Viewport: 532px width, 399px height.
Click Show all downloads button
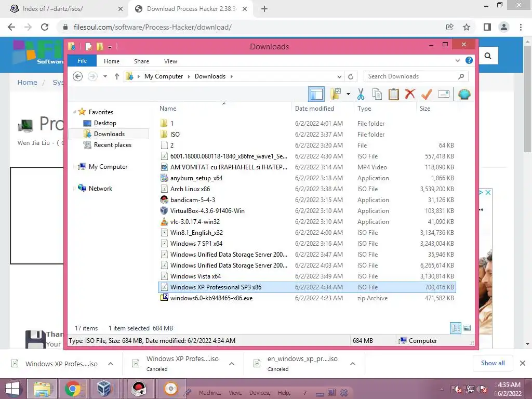coord(493,363)
